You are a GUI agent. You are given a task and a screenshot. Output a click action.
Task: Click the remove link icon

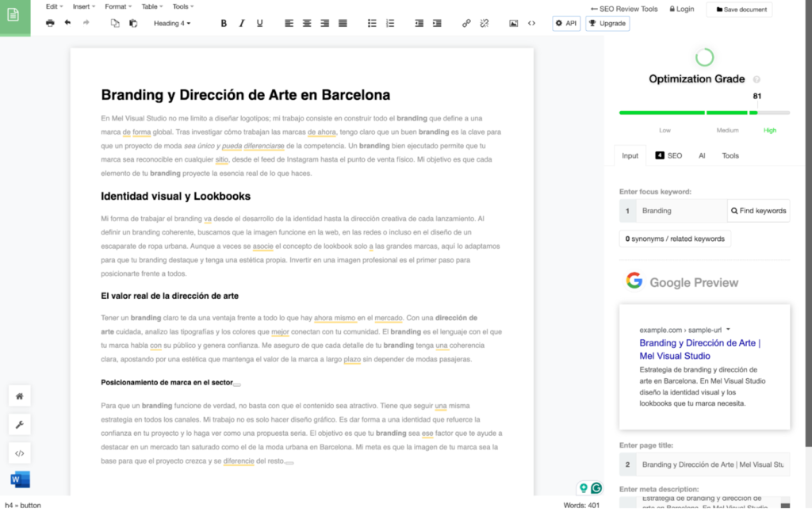tap(485, 24)
